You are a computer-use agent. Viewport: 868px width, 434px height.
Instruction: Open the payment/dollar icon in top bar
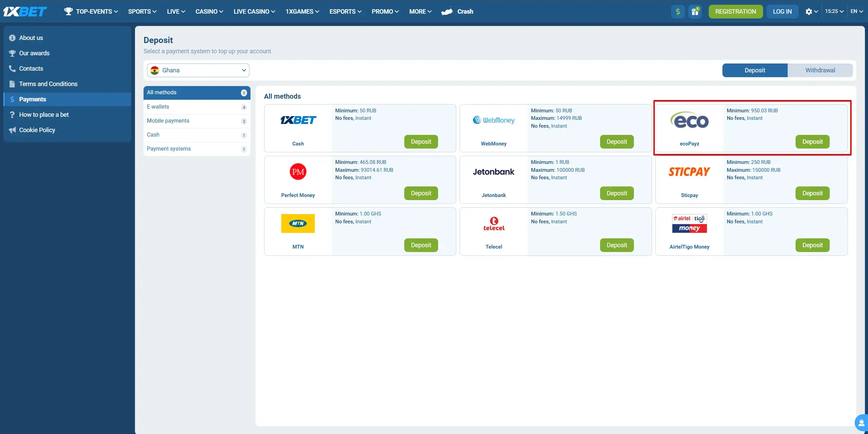(678, 11)
